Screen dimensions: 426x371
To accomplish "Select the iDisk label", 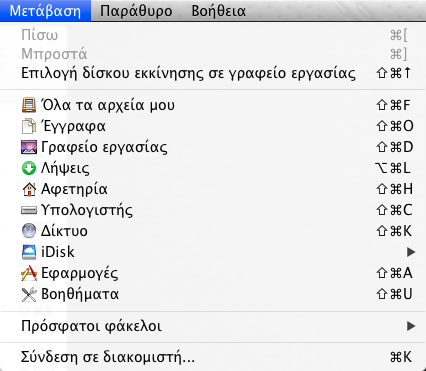I will coord(58,252).
